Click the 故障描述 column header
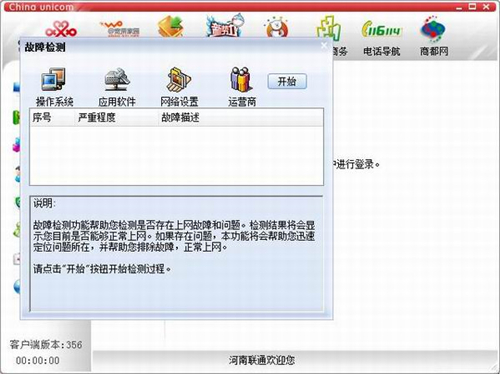 point(241,117)
